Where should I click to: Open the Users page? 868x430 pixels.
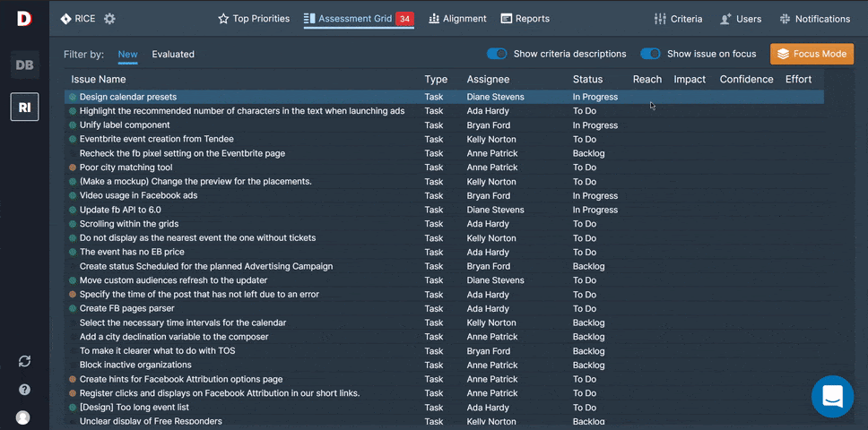[741, 19]
